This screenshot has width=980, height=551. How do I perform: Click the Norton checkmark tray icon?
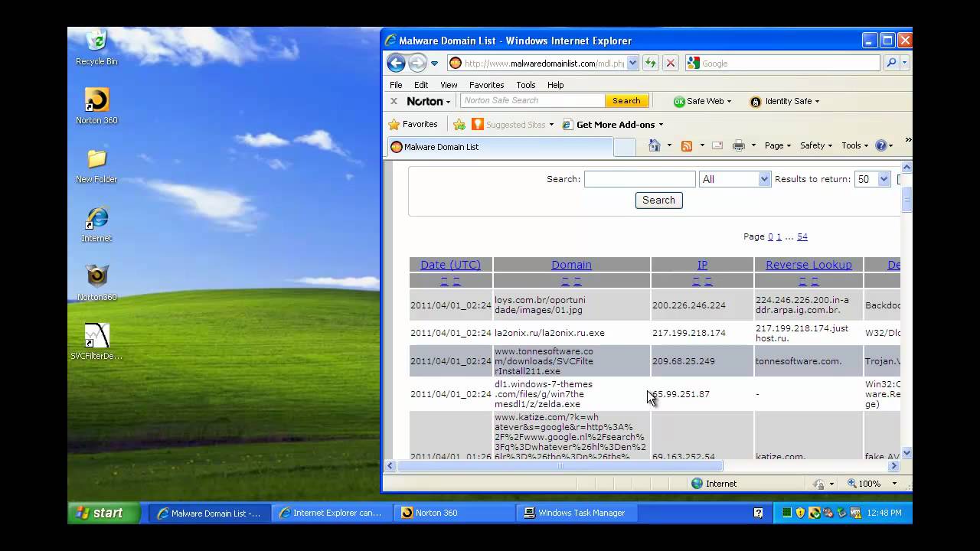814,513
